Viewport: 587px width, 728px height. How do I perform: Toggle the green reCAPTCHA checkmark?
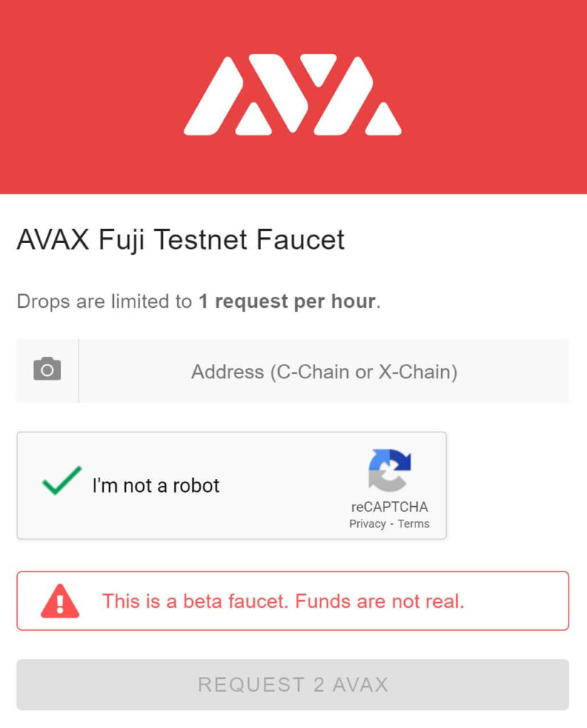point(62,481)
